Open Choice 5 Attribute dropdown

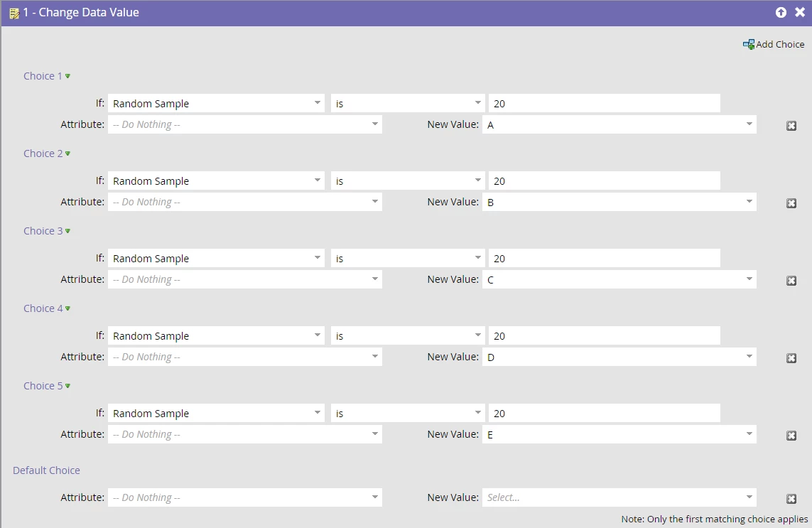click(x=245, y=434)
